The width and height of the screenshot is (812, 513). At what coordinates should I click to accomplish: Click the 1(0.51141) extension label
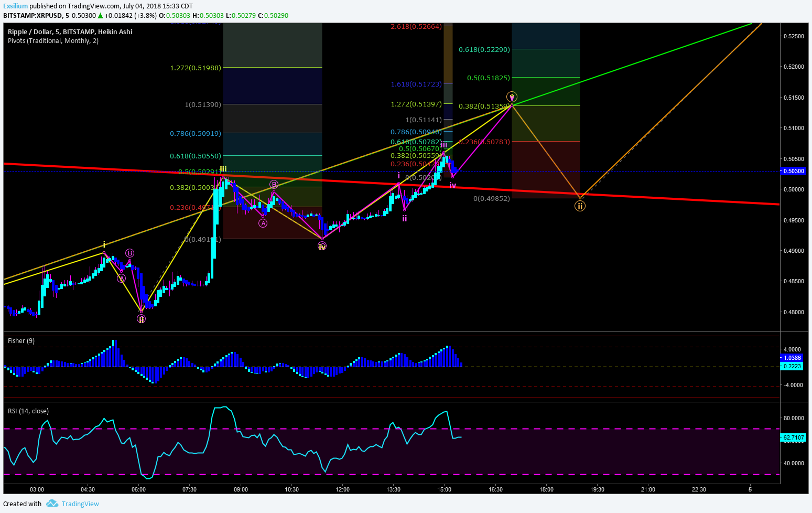pos(424,120)
